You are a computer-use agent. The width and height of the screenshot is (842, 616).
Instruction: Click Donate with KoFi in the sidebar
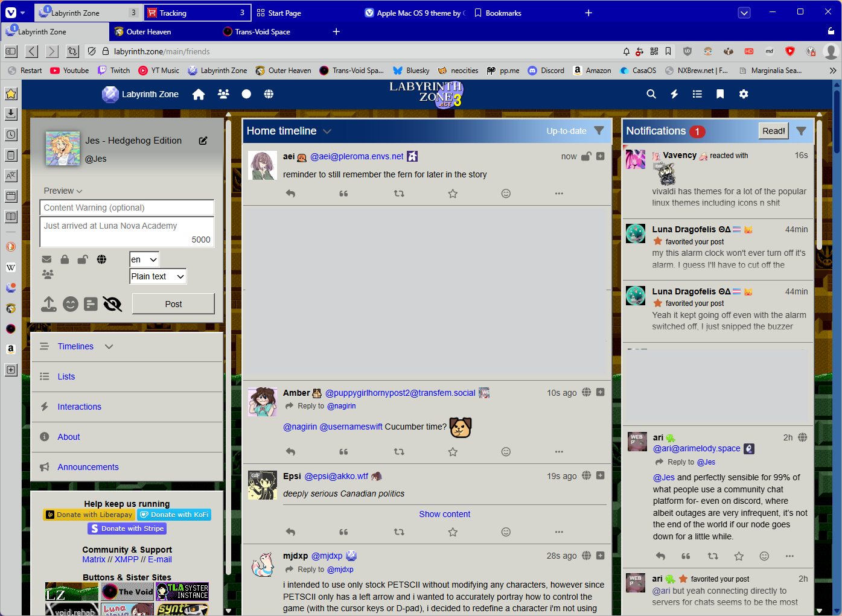[x=174, y=515]
